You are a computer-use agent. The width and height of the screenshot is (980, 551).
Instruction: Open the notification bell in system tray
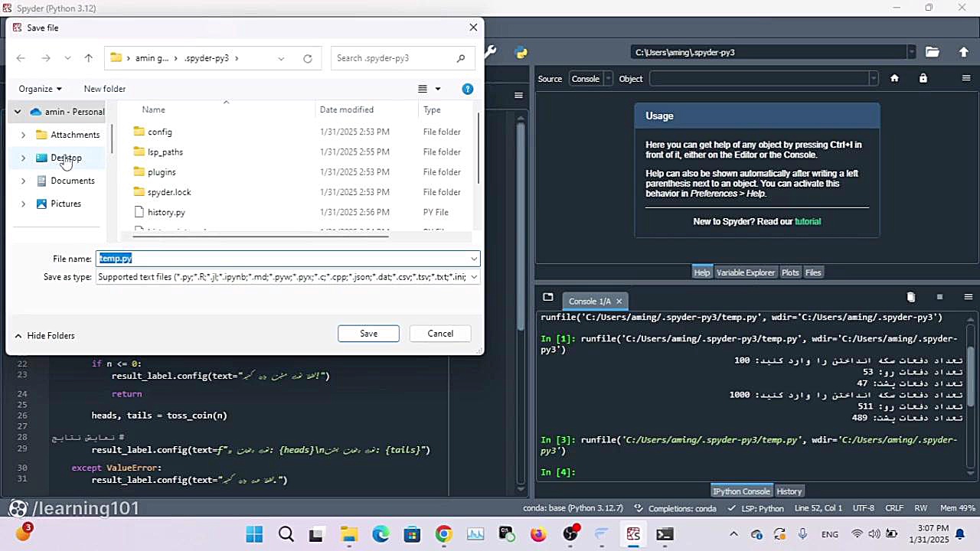coord(960,534)
